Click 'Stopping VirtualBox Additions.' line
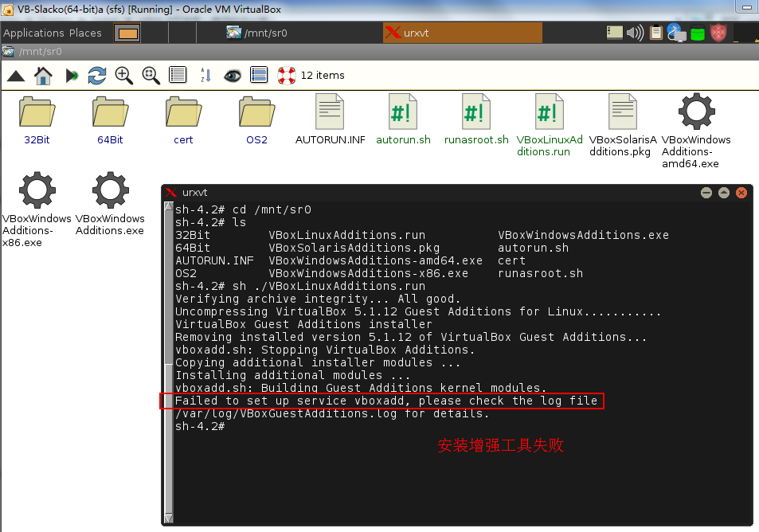 point(325,350)
